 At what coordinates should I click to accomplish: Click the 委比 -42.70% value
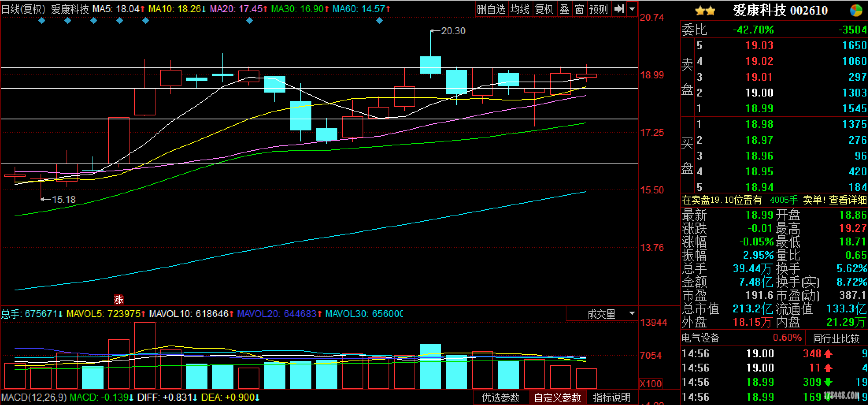pyautogui.click(x=753, y=30)
